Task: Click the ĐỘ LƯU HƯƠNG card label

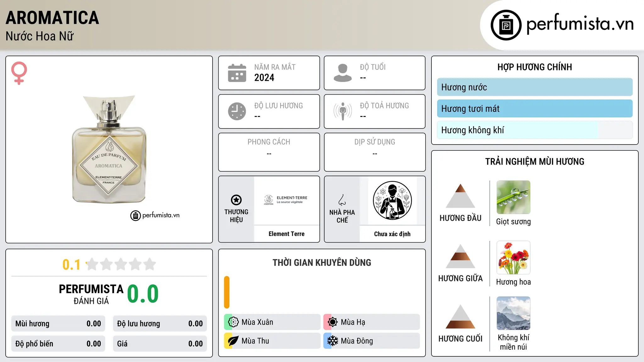Action: [279, 106]
